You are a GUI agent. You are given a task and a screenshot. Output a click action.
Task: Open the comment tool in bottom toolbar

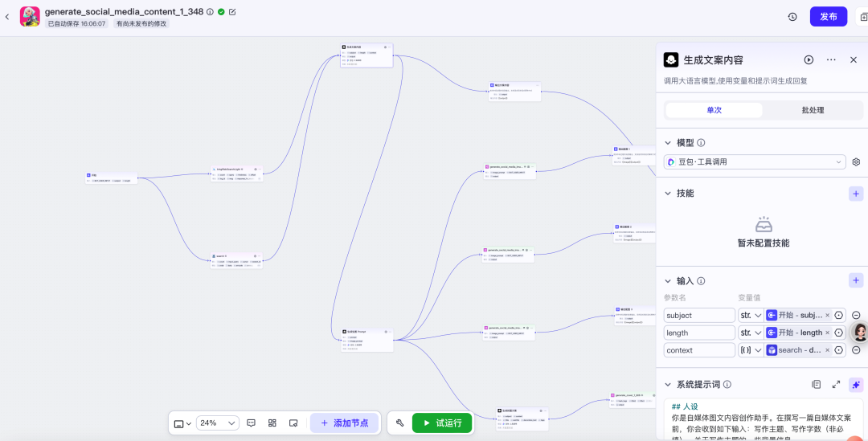pyautogui.click(x=252, y=423)
